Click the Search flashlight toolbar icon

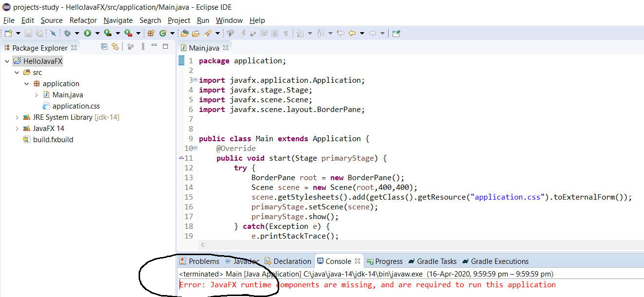pos(208,33)
